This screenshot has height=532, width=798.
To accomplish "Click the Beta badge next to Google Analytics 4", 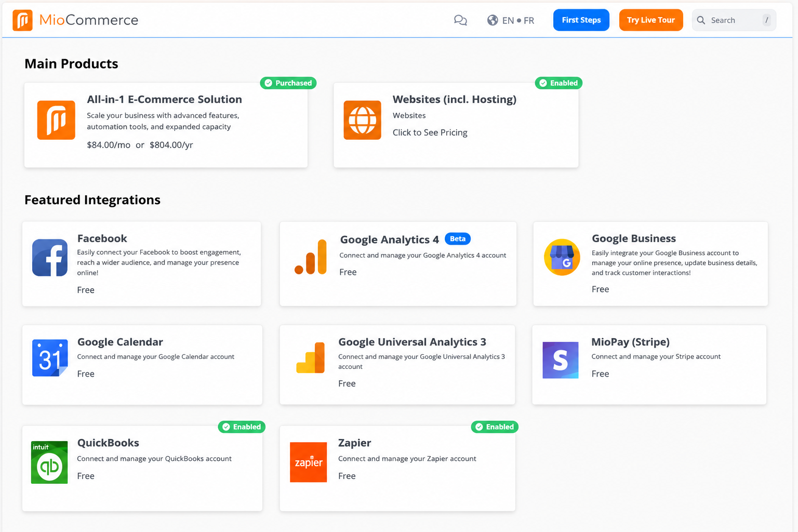I will tap(458, 239).
